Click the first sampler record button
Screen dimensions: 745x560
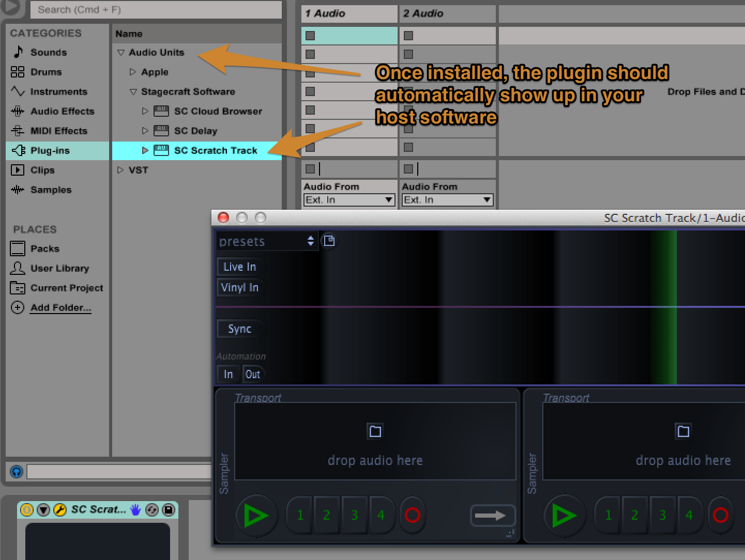[413, 515]
